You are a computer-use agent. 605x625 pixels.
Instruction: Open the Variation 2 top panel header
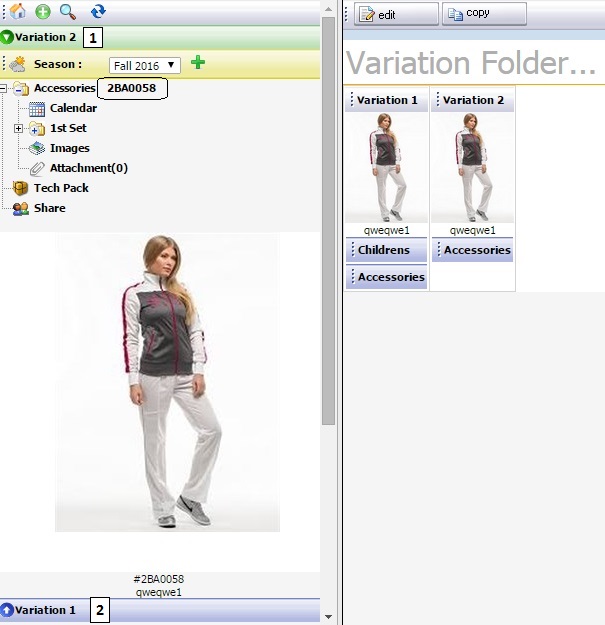tap(160, 37)
